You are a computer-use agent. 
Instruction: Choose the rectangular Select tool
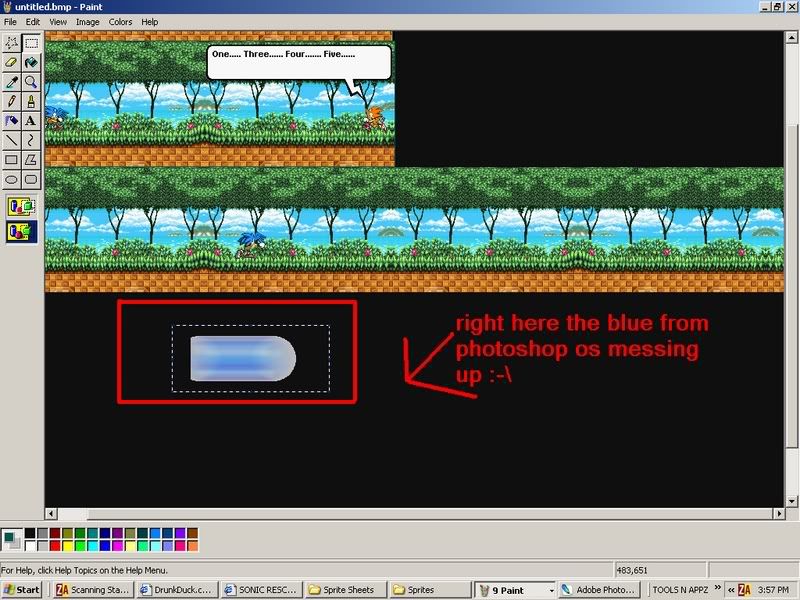[31, 43]
